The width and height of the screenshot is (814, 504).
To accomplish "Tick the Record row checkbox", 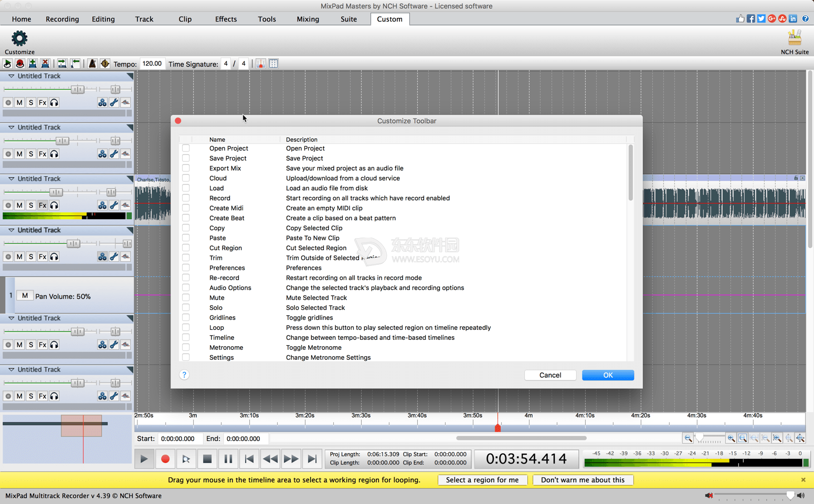I will click(x=186, y=198).
